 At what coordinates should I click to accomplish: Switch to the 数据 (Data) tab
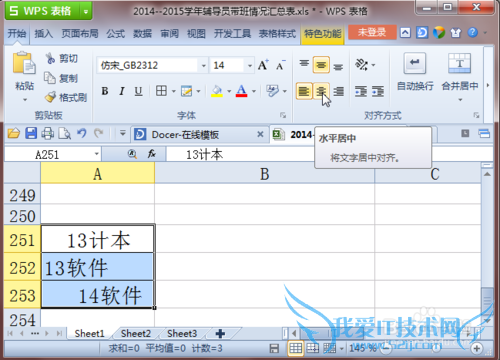pos(142,33)
